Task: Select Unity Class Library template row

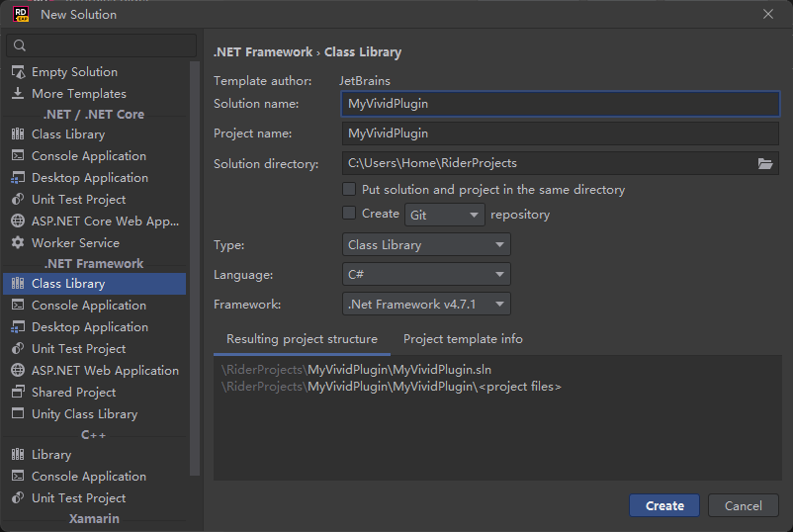Action: click(x=95, y=413)
